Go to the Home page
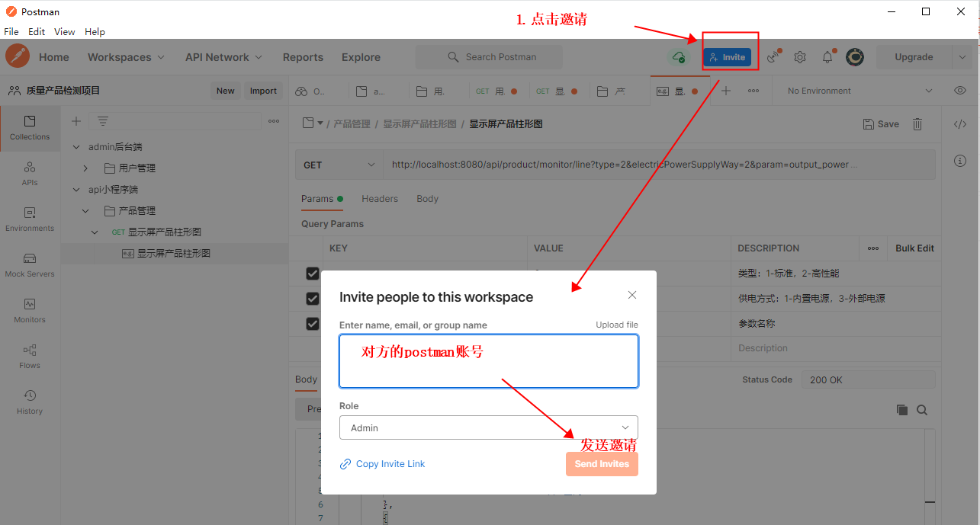980x525 pixels. (54, 57)
